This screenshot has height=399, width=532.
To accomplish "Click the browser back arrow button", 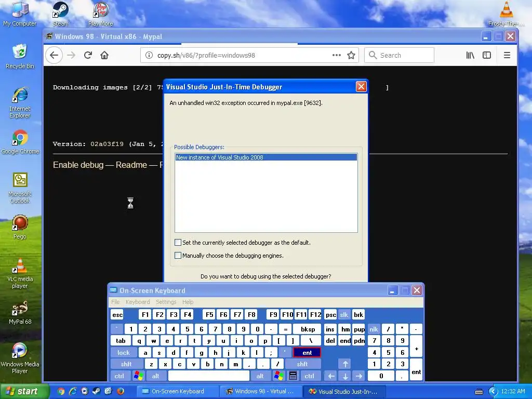I will (54, 55).
